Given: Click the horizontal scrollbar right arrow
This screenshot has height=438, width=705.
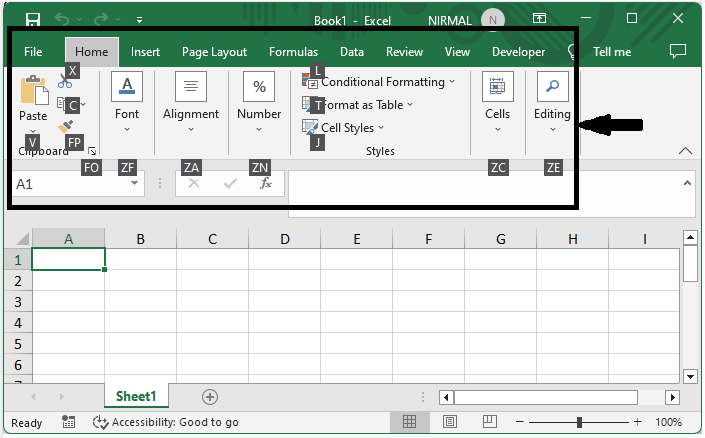Looking at the screenshot, I should 672,397.
